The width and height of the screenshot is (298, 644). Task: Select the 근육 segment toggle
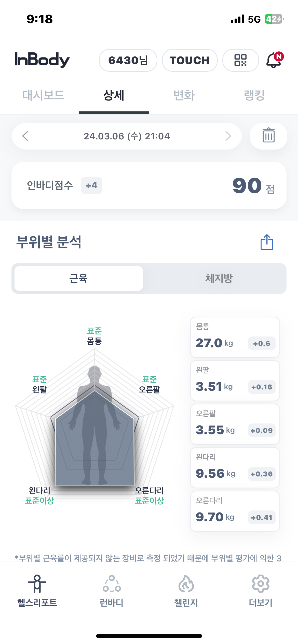79,279
